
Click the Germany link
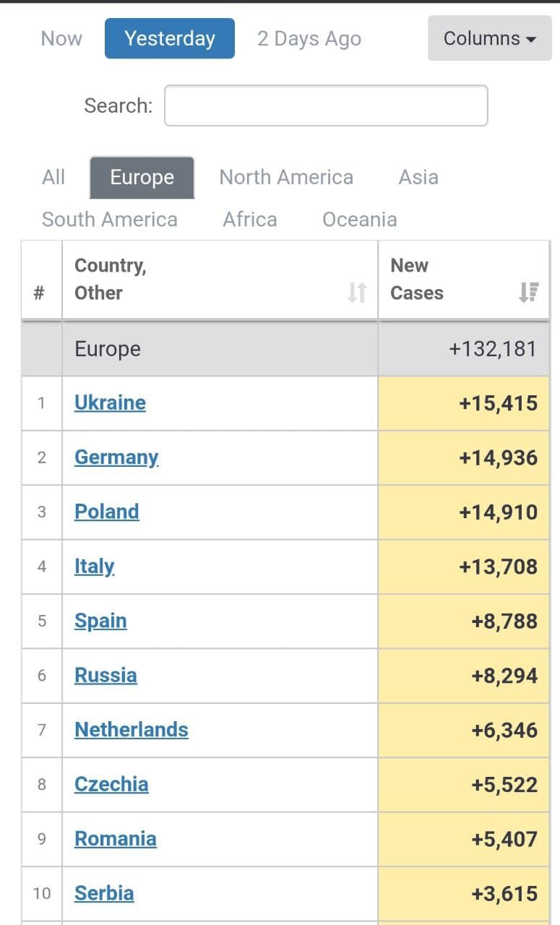pyautogui.click(x=116, y=457)
